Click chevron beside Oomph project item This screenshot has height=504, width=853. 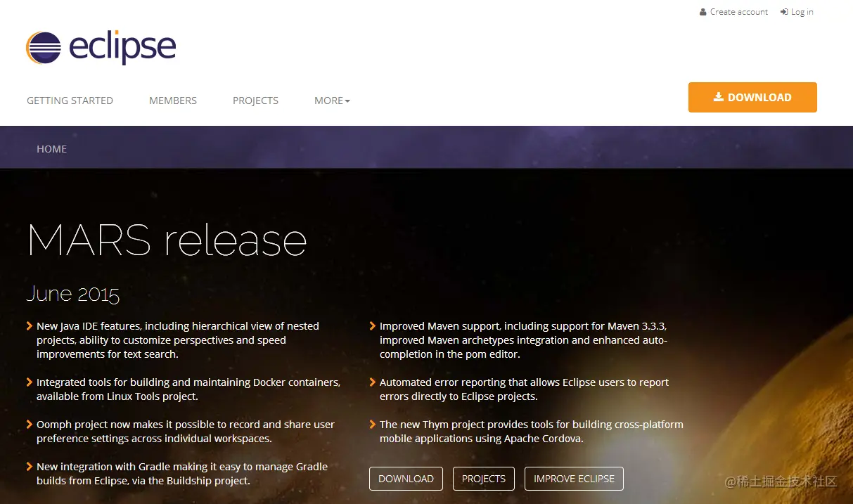30,424
